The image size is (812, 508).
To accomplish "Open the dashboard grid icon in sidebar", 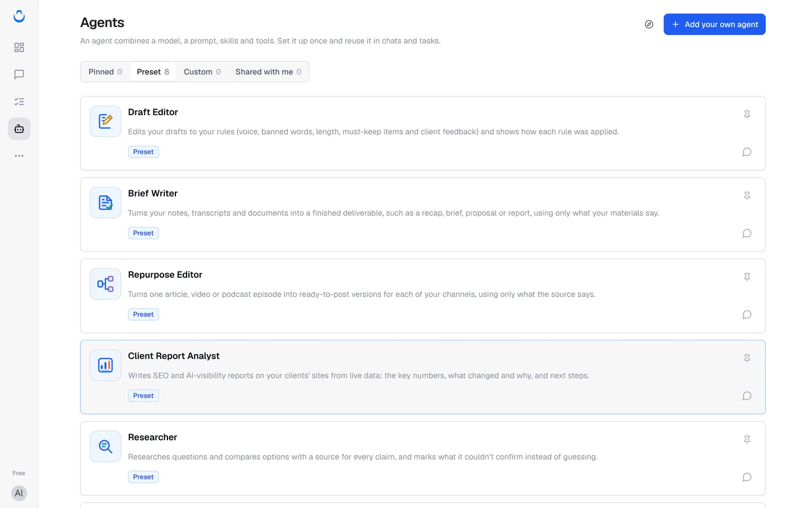I will click(19, 47).
